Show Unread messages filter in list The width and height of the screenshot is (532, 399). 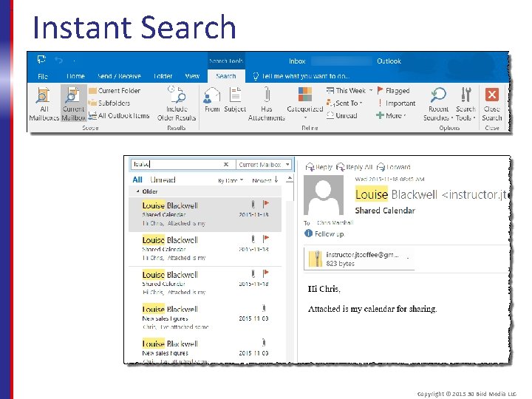[x=163, y=180]
